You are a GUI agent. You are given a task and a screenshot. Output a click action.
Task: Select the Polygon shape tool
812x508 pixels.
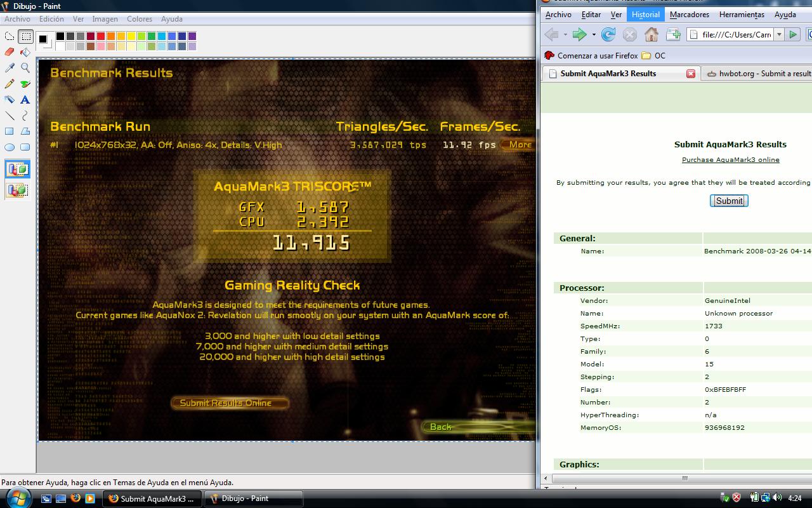point(25,131)
